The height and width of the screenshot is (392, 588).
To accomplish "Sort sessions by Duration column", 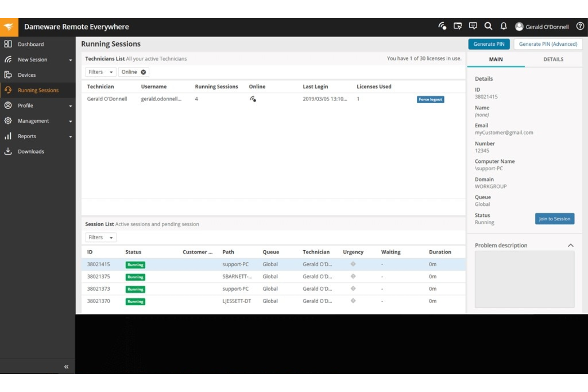I will [440, 252].
